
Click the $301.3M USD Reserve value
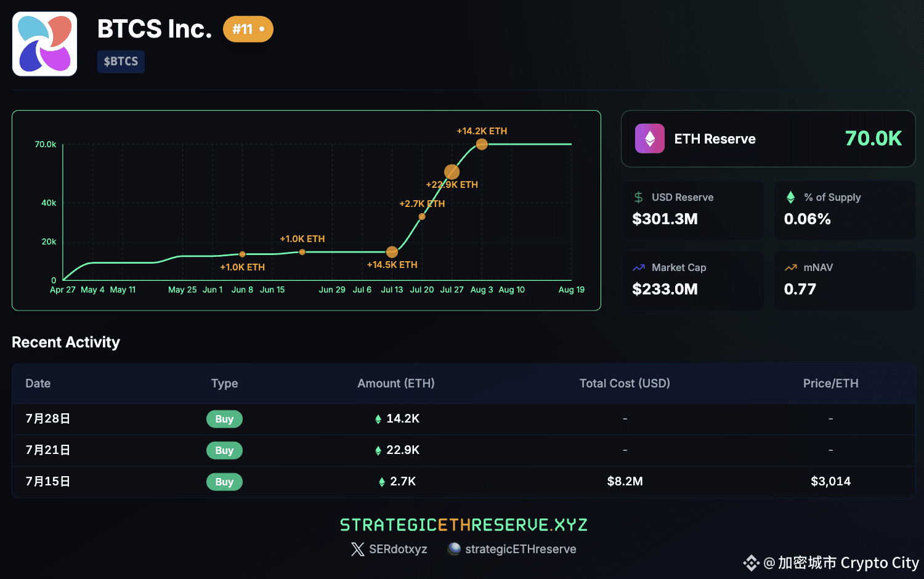point(665,219)
